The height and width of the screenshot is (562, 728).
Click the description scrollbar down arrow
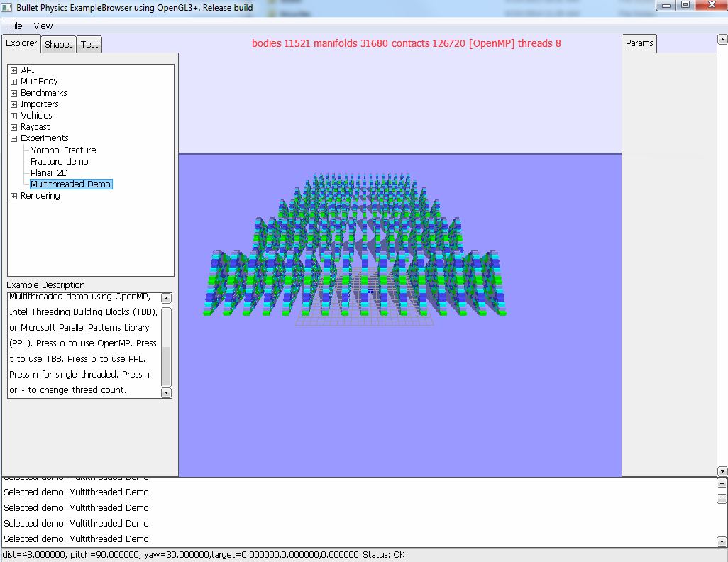[x=166, y=392]
